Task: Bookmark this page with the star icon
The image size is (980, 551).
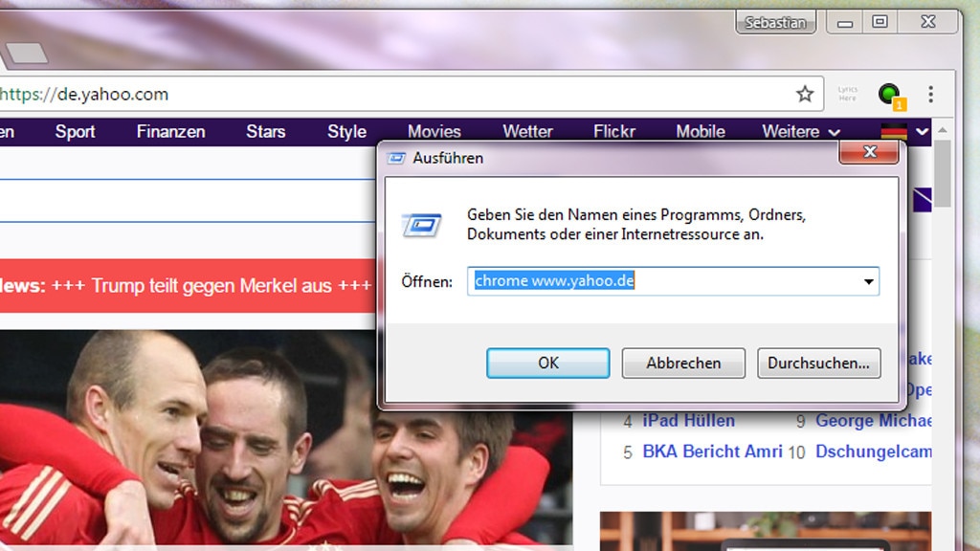Action: (x=805, y=95)
